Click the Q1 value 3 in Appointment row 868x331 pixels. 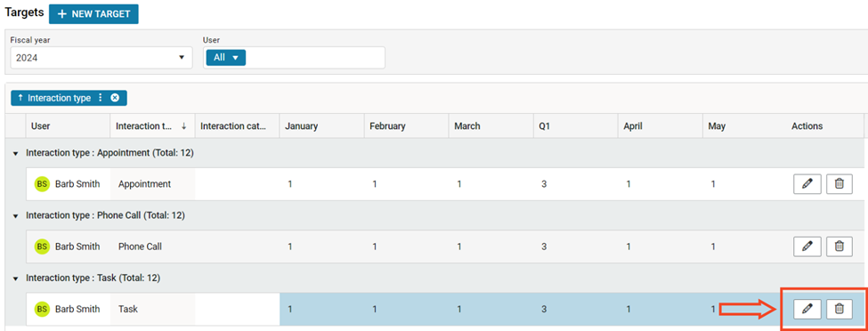tap(544, 184)
